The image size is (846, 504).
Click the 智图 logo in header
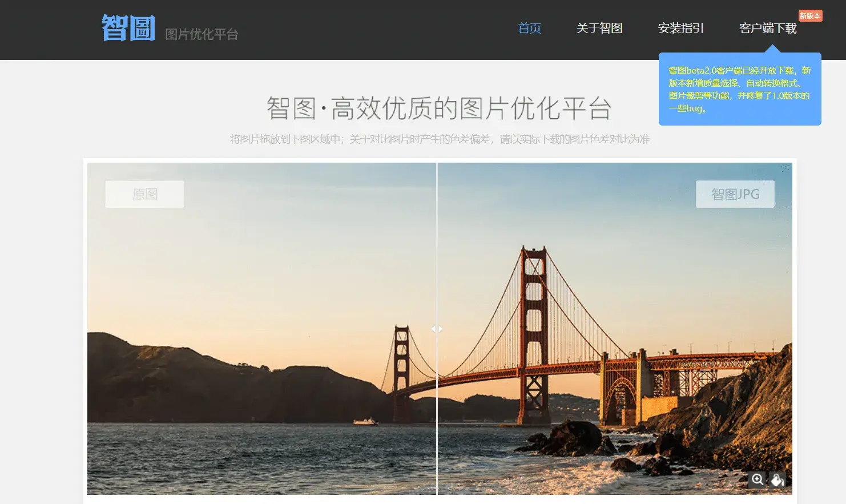pos(128,28)
